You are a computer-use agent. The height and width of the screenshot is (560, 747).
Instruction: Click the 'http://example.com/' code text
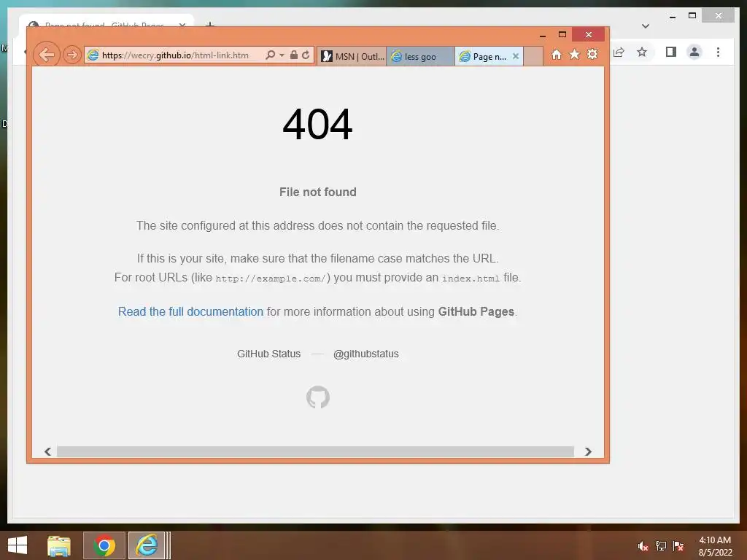coord(271,279)
